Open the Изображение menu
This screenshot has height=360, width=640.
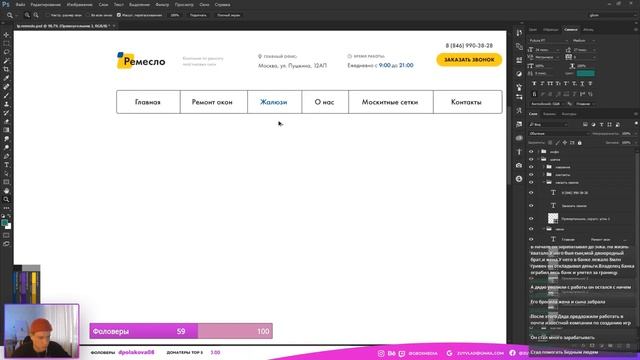[80, 4]
